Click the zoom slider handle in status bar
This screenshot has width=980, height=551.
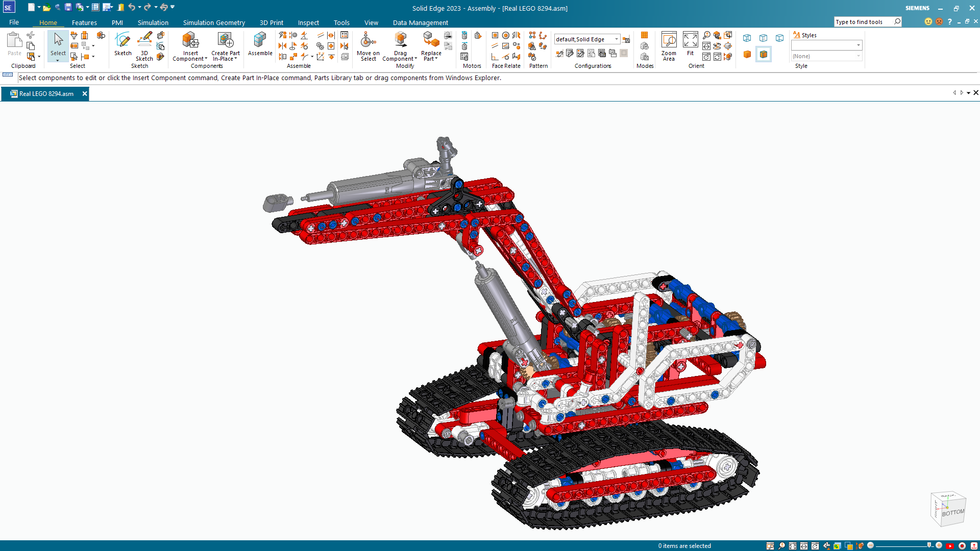tap(929, 545)
